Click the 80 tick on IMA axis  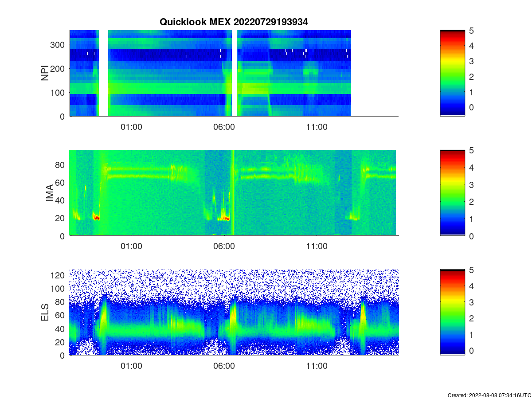click(x=60, y=164)
